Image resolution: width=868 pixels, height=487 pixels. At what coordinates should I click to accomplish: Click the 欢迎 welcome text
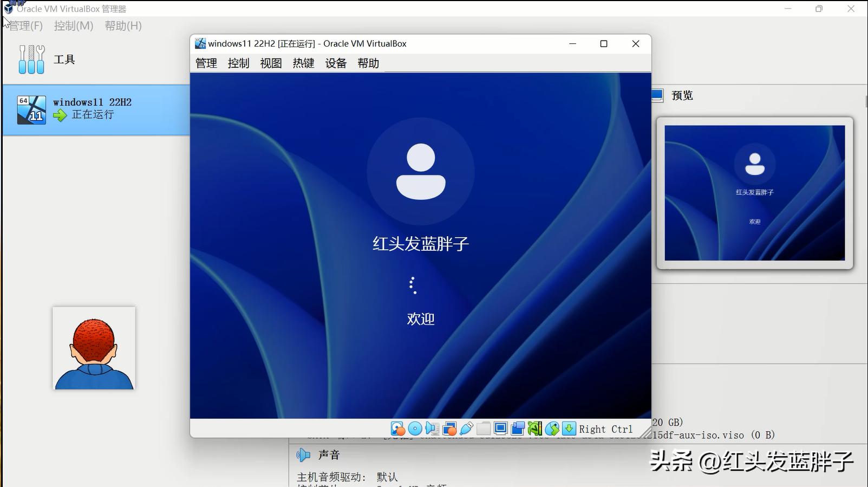(421, 319)
